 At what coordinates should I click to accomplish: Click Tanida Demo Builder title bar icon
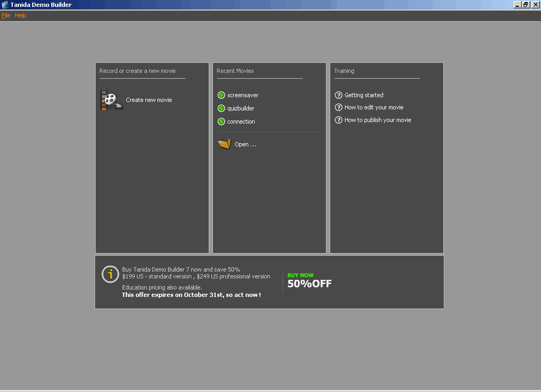pos(5,4)
